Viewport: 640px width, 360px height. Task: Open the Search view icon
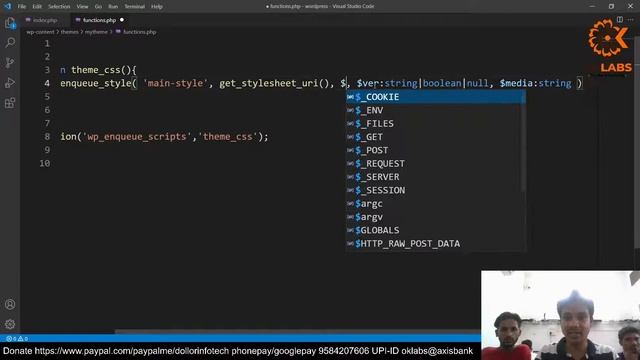pyautogui.click(x=10, y=42)
